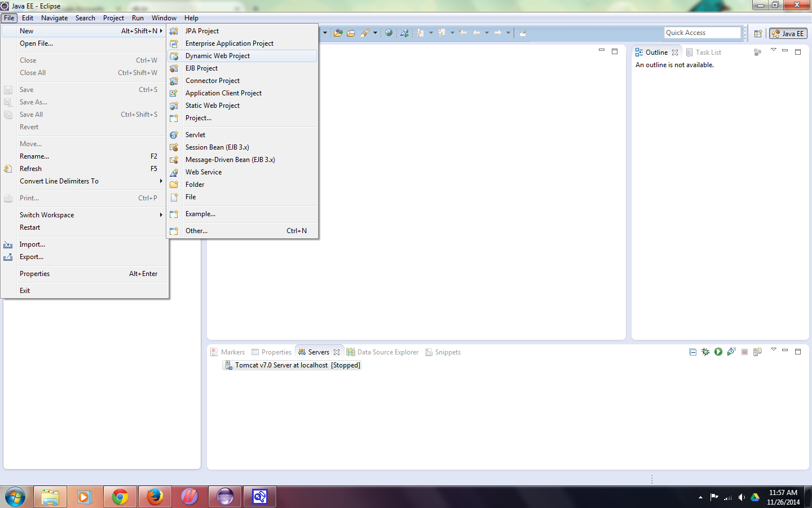This screenshot has height=508, width=812.
Task: Click the Publish to the server icon
Action: click(757, 352)
